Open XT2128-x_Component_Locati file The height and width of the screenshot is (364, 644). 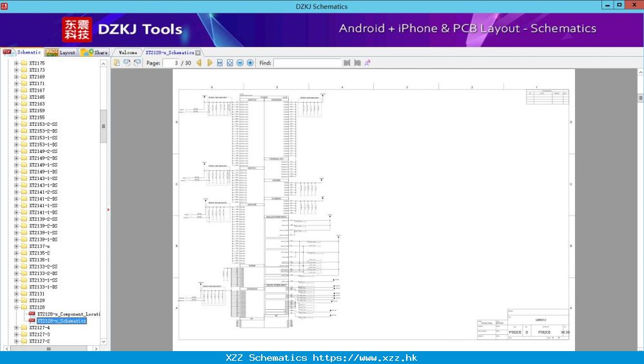tap(68, 314)
